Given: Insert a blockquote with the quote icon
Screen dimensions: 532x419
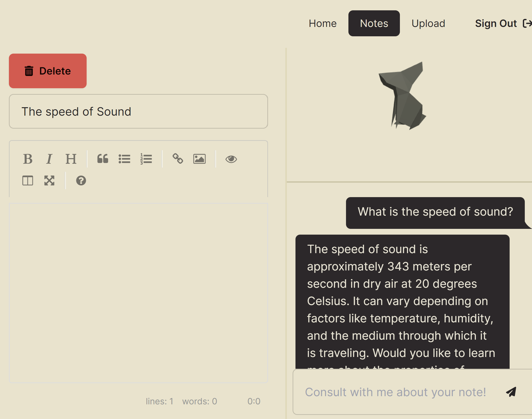Looking at the screenshot, I should (x=103, y=159).
